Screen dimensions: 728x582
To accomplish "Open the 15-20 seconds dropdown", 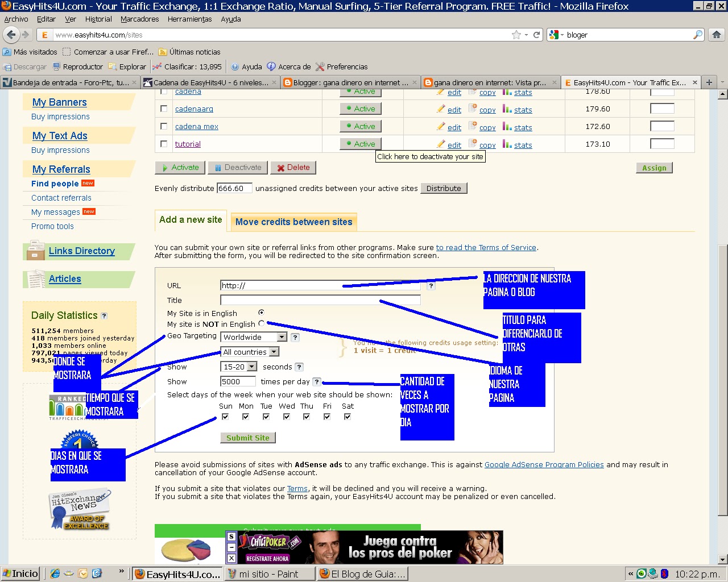I will [x=239, y=367].
